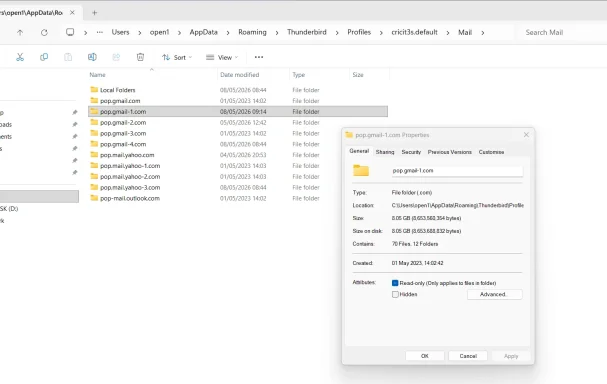Switch to the Previous Versions tab
This screenshot has width=607, height=384.
tap(449, 152)
